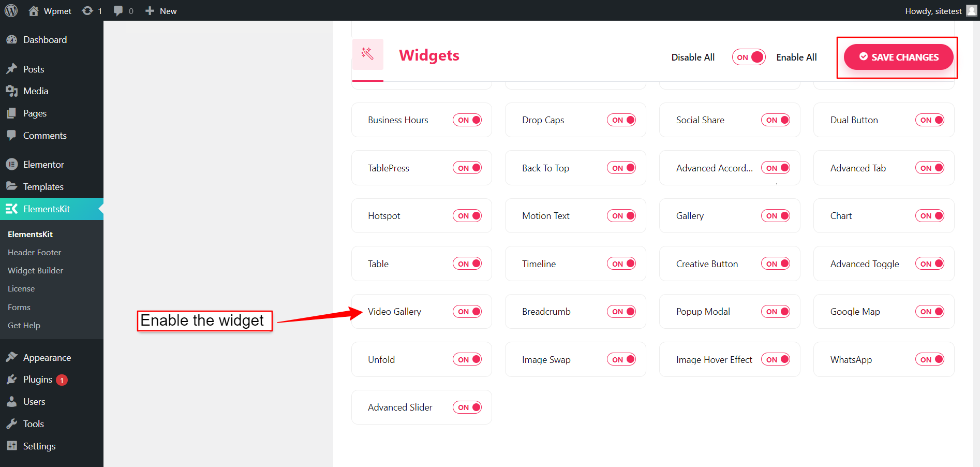Click the Elementor logo icon
The width and height of the screenshot is (980, 467).
click(x=11, y=164)
